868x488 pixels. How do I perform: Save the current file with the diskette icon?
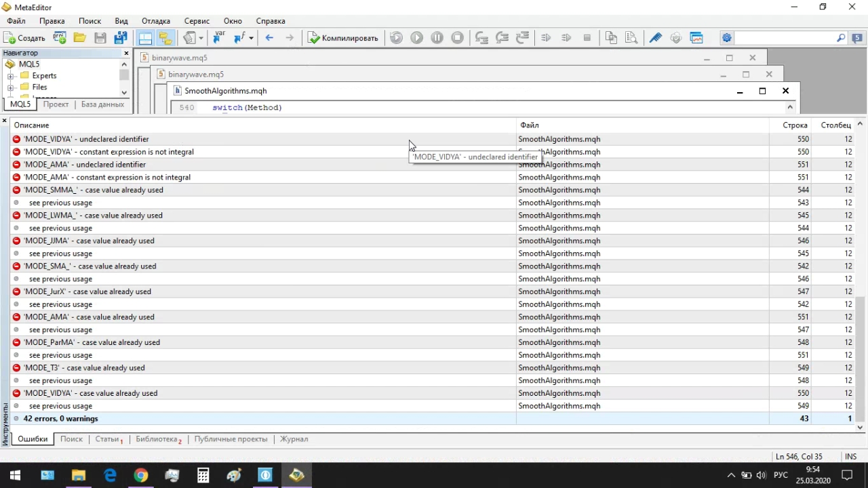coord(100,38)
